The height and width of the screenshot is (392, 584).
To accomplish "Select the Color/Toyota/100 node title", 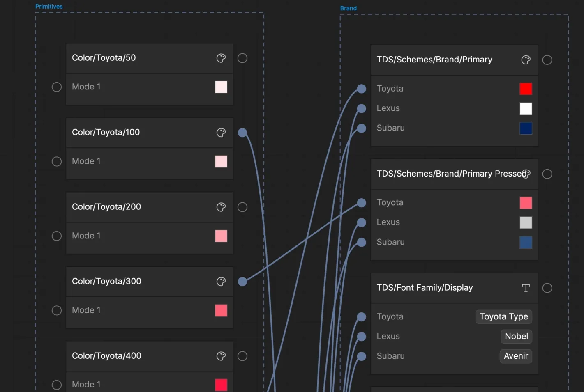I will coord(106,132).
